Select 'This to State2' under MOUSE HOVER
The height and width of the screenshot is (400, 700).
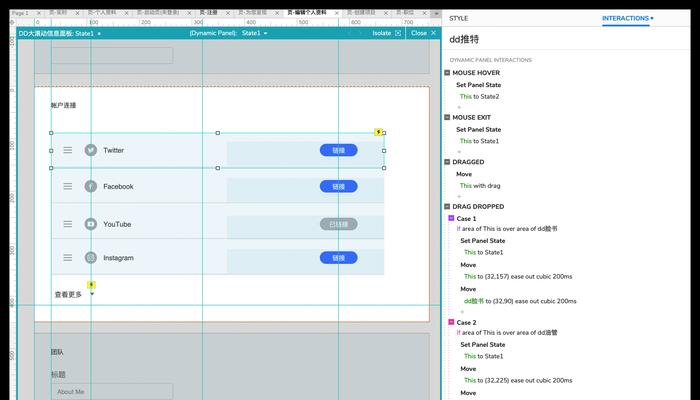[x=479, y=96]
